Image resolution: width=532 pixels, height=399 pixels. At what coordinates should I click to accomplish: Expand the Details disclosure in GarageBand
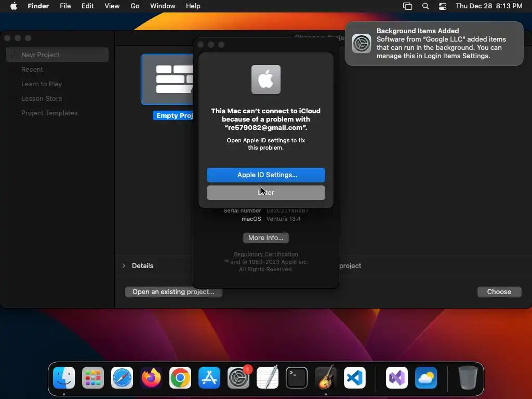point(124,265)
